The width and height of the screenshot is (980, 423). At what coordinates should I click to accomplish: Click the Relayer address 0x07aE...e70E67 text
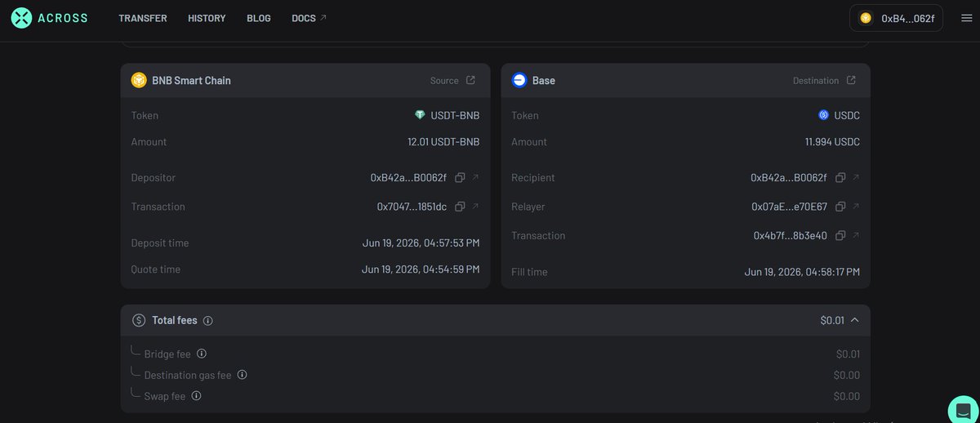789,207
